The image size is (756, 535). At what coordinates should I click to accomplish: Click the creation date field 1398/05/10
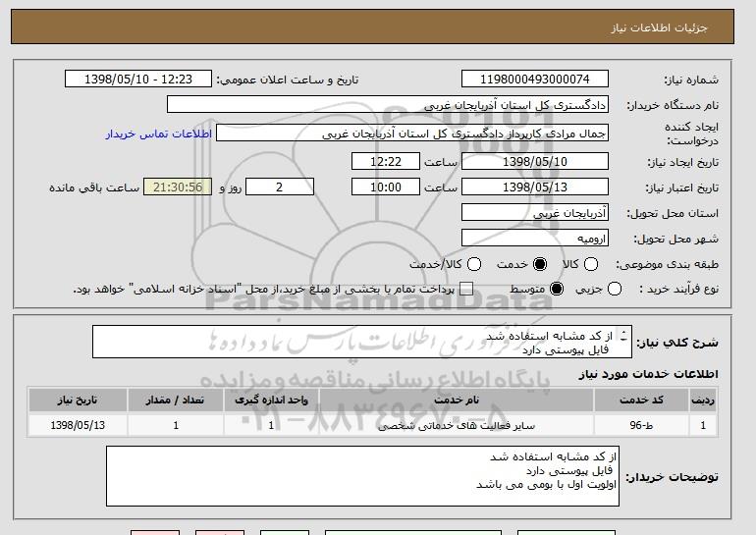click(535, 161)
